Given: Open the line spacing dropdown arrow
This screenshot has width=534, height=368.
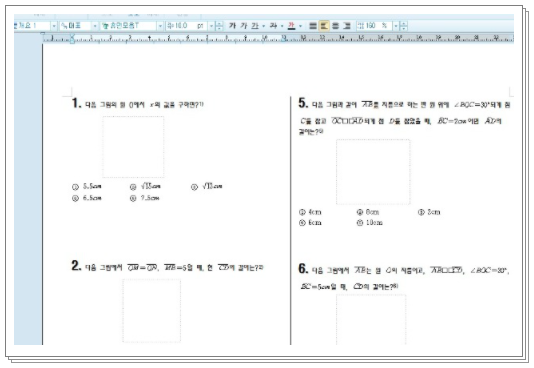Looking at the screenshot, I should [x=396, y=26].
